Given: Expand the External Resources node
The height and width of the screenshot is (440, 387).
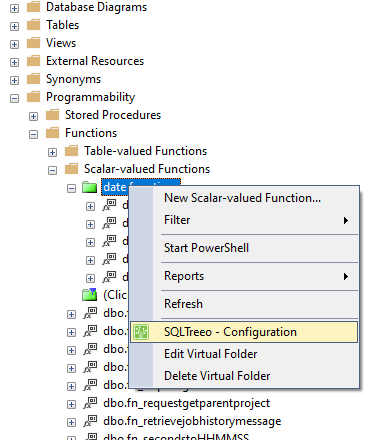Looking at the screenshot, I should [x=14, y=62].
